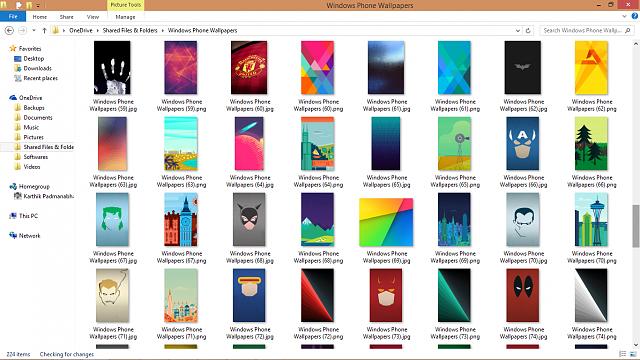Viewport: 640px width, 360px height.
Task: Open the Backups folder in sidebar
Action: [34, 108]
